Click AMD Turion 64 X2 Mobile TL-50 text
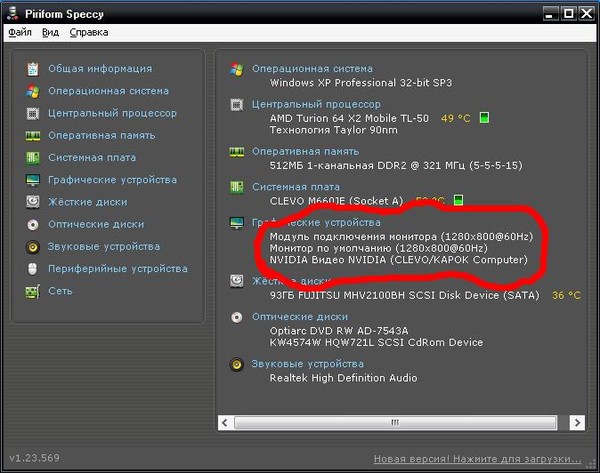Screen dimensions: 600x473 click(349, 118)
